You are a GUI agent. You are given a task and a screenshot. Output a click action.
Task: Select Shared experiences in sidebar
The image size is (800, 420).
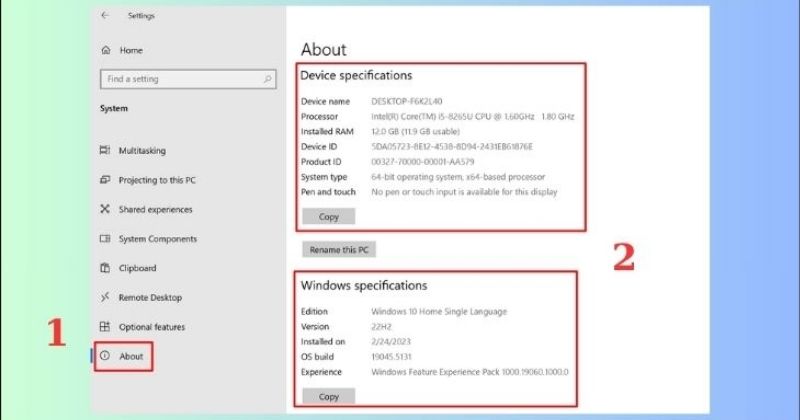(156, 209)
